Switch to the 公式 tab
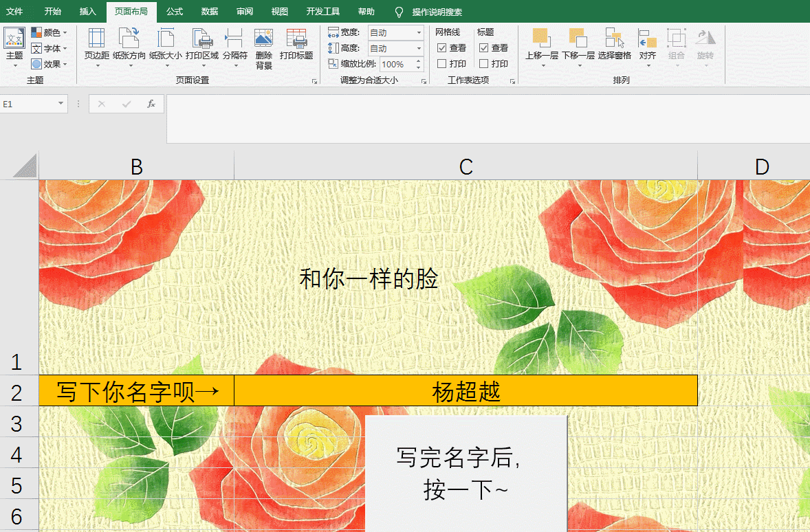The width and height of the screenshot is (810, 532). [x=175, y=12]
